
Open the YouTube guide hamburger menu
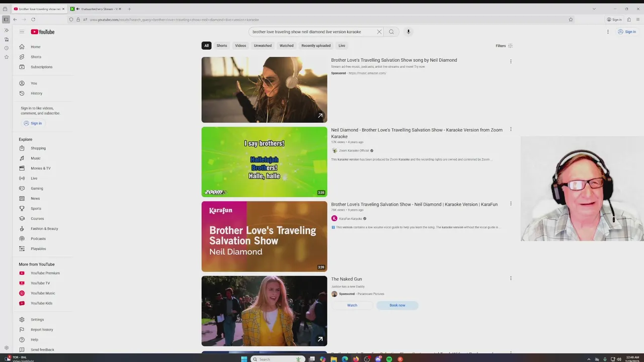pyautogui.click(x=22, y=32)
